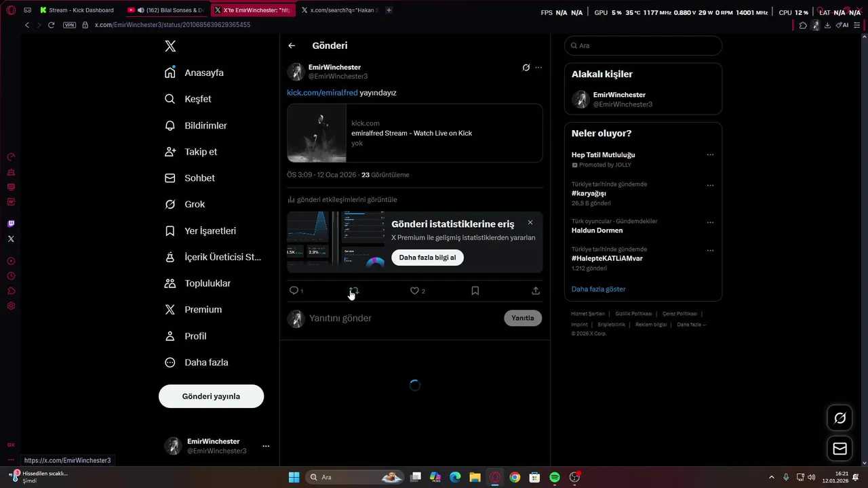The image size is (868, 488).
Task: Go to Keşfet page
Action: [x=189, y=99]
